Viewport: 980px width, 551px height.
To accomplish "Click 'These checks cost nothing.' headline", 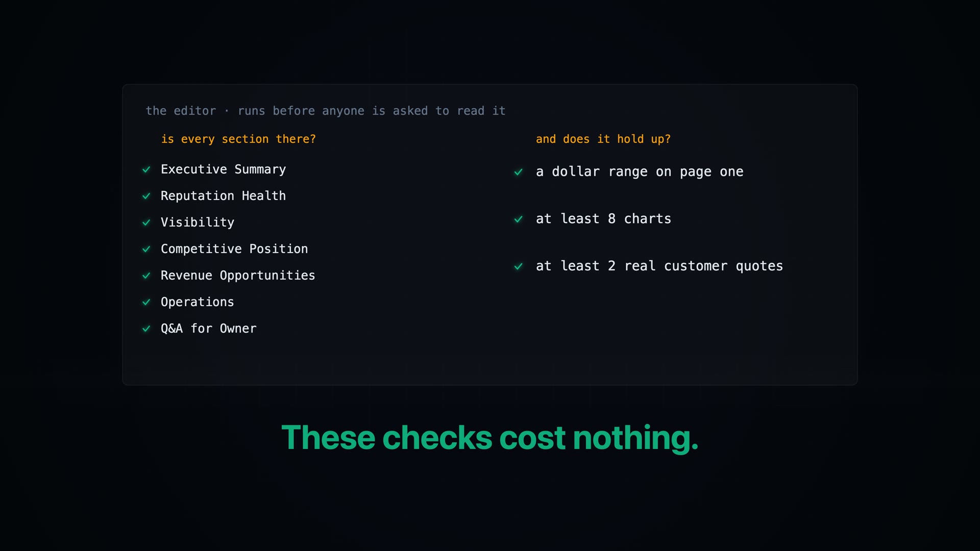I will pos(489,438).
